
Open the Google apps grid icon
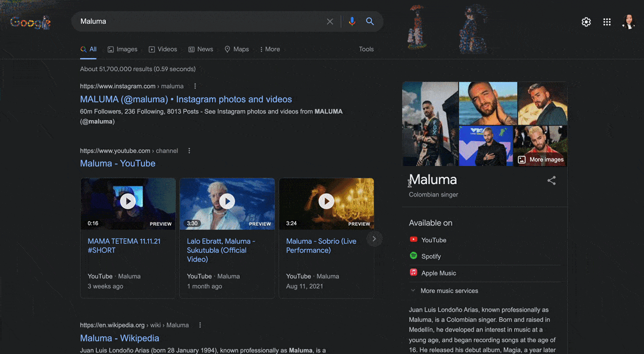pos(607,22)
